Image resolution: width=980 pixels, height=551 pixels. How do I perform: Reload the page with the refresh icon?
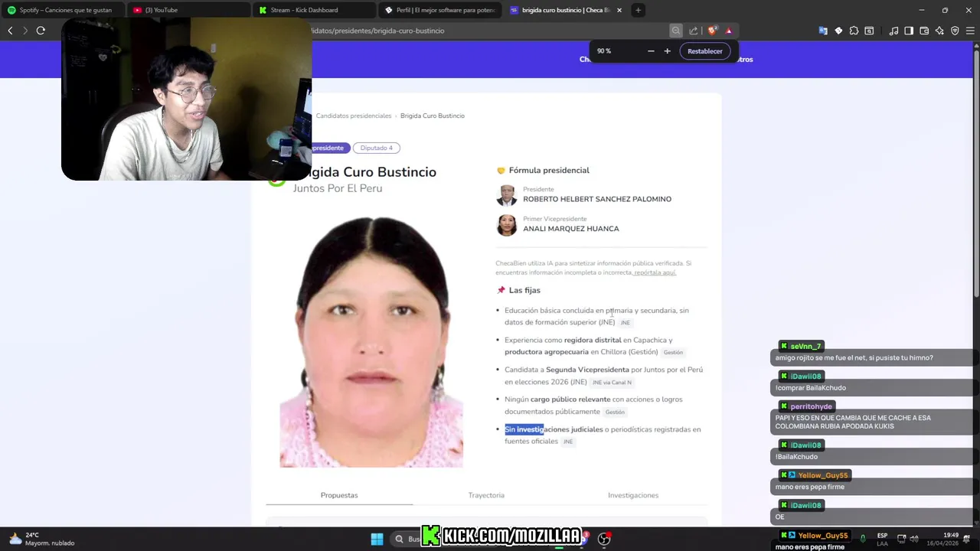tap(41, 31)
